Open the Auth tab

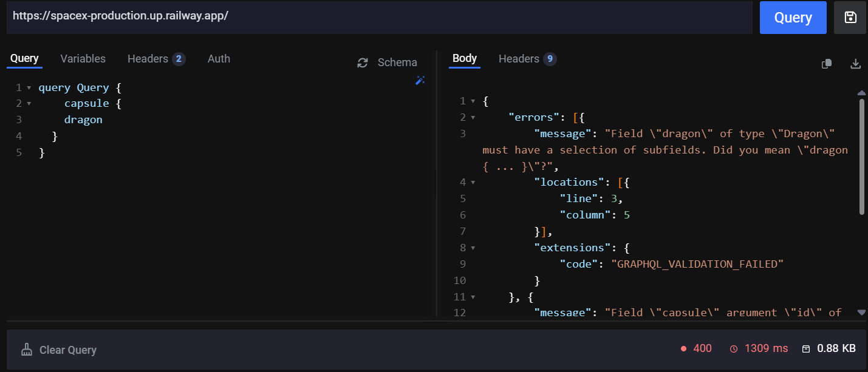(x=219, y=58)
